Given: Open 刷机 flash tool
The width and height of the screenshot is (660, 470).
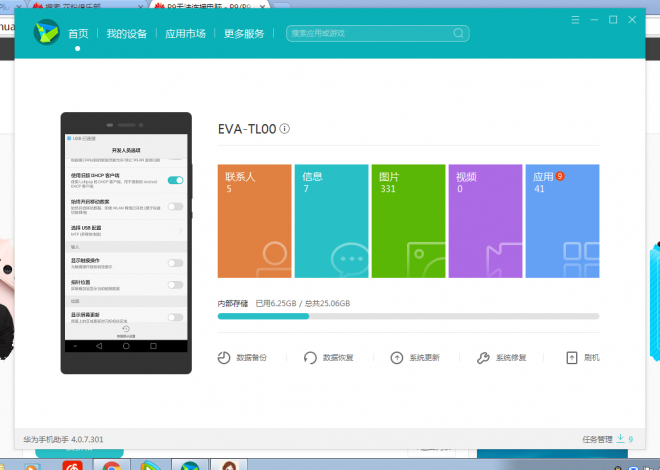Looking at the screenshot, I should [x=583, y=358].
